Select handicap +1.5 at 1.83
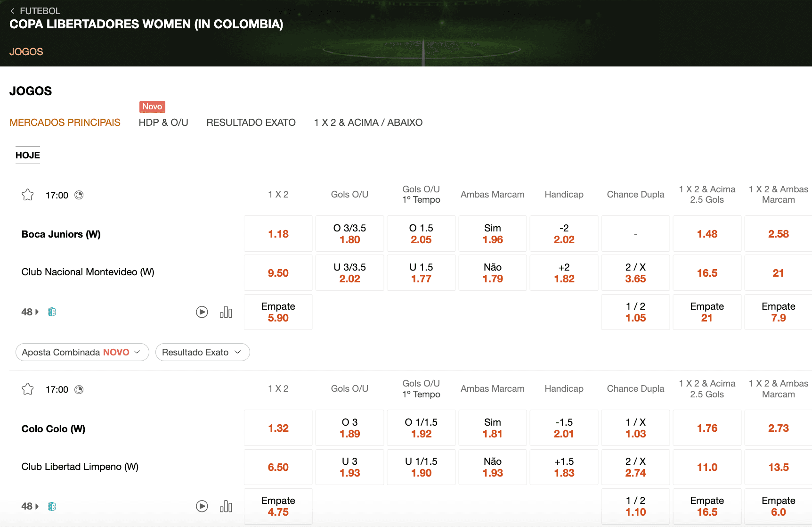Image resolution: width=812 pixels, height=527 pixels. pos(564,467)
